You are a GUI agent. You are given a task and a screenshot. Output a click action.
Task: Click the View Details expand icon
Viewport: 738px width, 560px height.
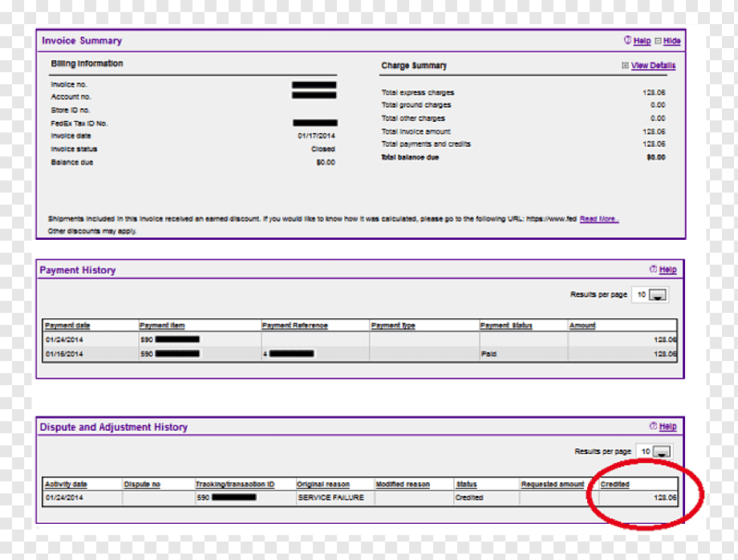[625, 66]
